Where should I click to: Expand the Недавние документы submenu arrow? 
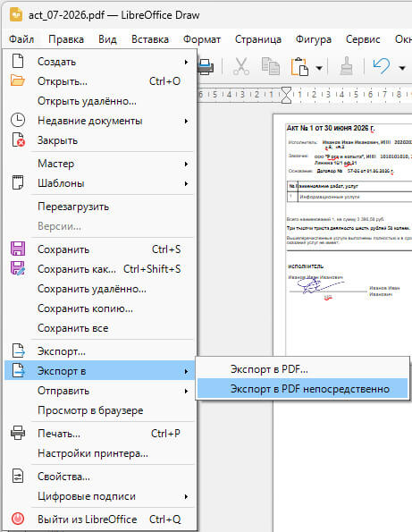click(186, 121)
